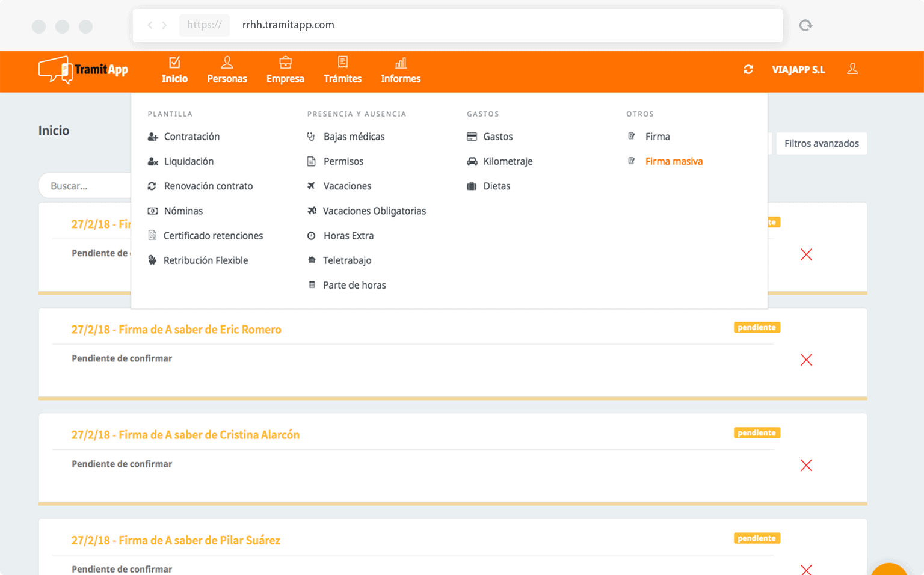Click Pendiente de confirmar under Eric Romero
This screenshot has height=575, width=924.
click(122, 358)
